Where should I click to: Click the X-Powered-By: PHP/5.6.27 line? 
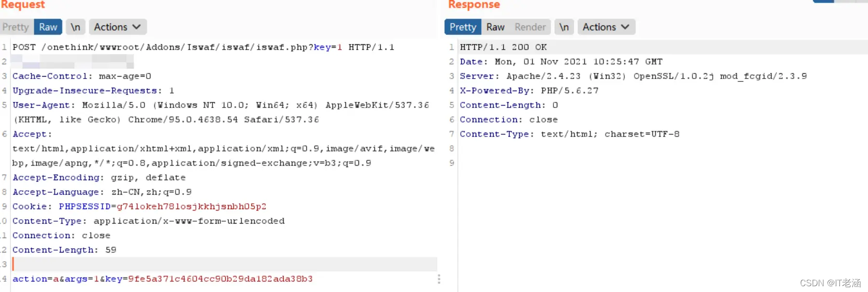point(529,91)
